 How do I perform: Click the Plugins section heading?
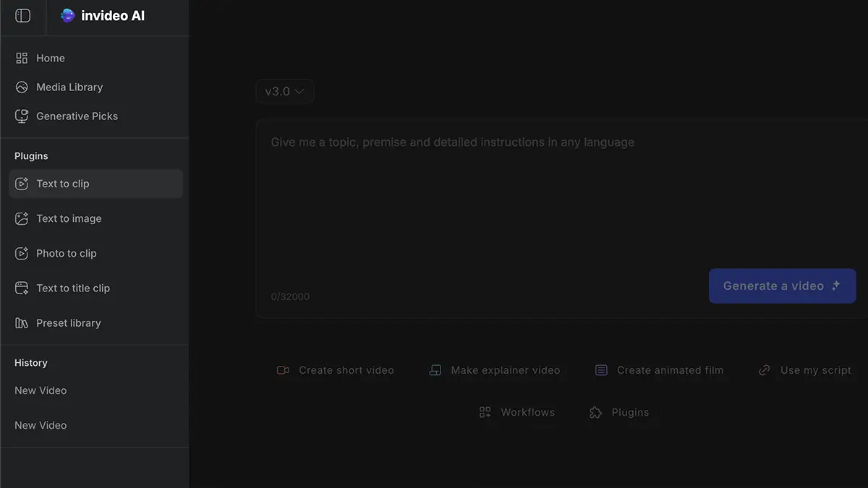click(x=31, y=156)
